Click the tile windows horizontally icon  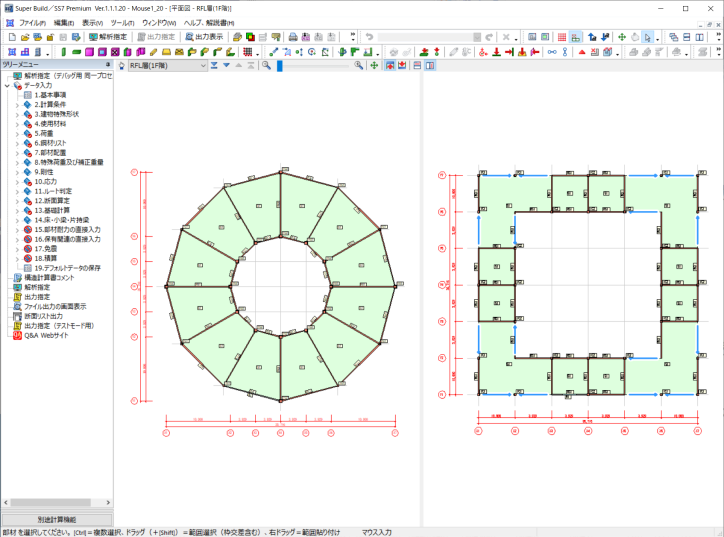(687, 37)
